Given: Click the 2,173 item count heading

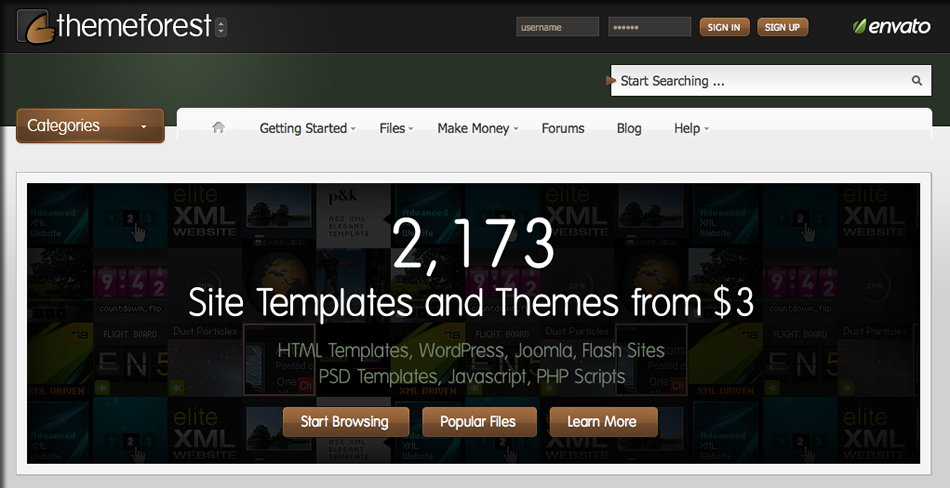Looking at the screenshot, I should pos(473,244).
